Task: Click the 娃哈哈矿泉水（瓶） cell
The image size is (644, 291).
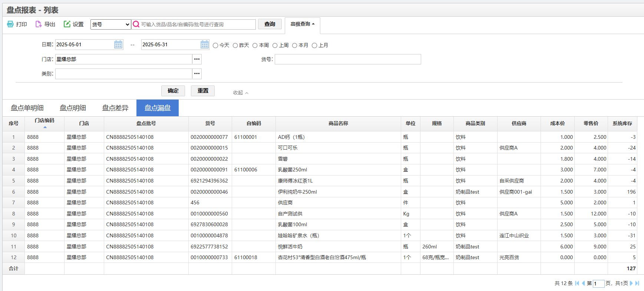Action: (x=338, y=235)
